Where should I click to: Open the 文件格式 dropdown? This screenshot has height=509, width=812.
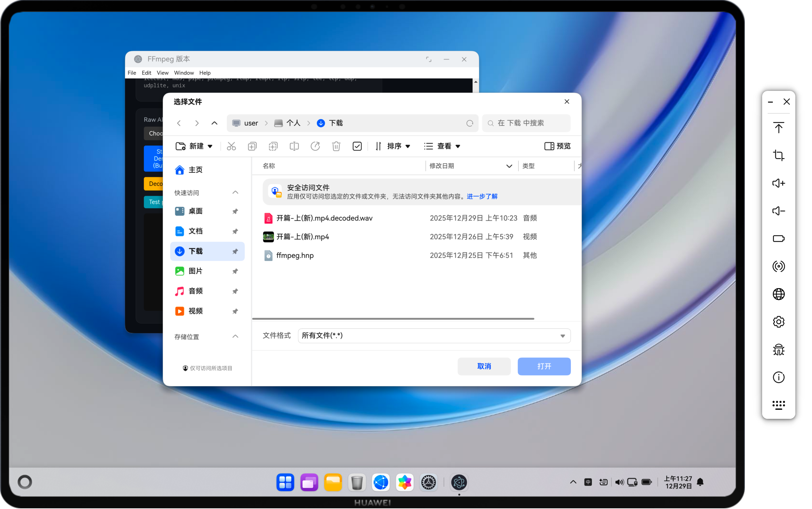tap(434, 336)
